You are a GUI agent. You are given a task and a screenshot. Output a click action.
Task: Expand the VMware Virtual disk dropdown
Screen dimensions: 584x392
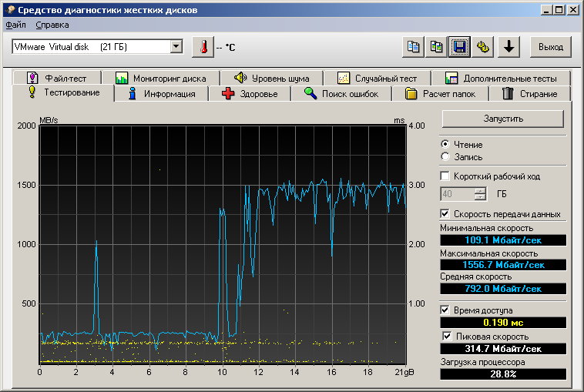point(176,47)
